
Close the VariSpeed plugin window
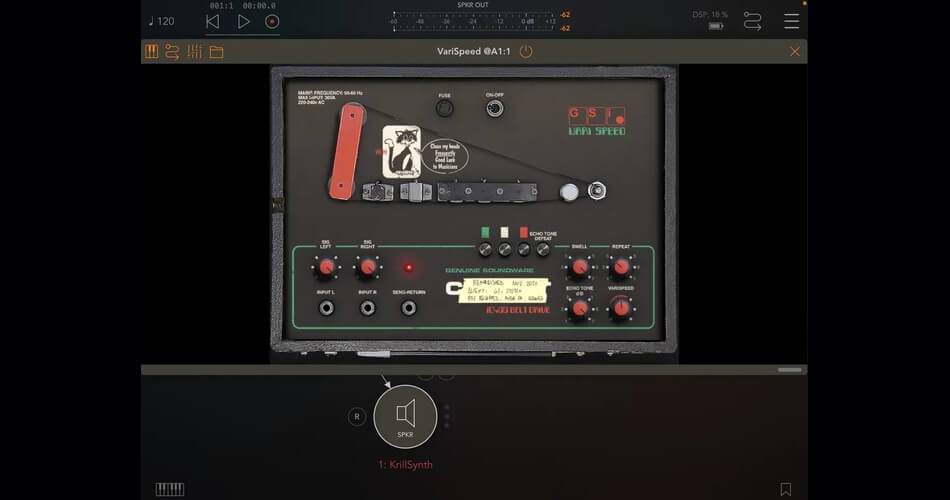pyautogui.click(x=795, y=52)
